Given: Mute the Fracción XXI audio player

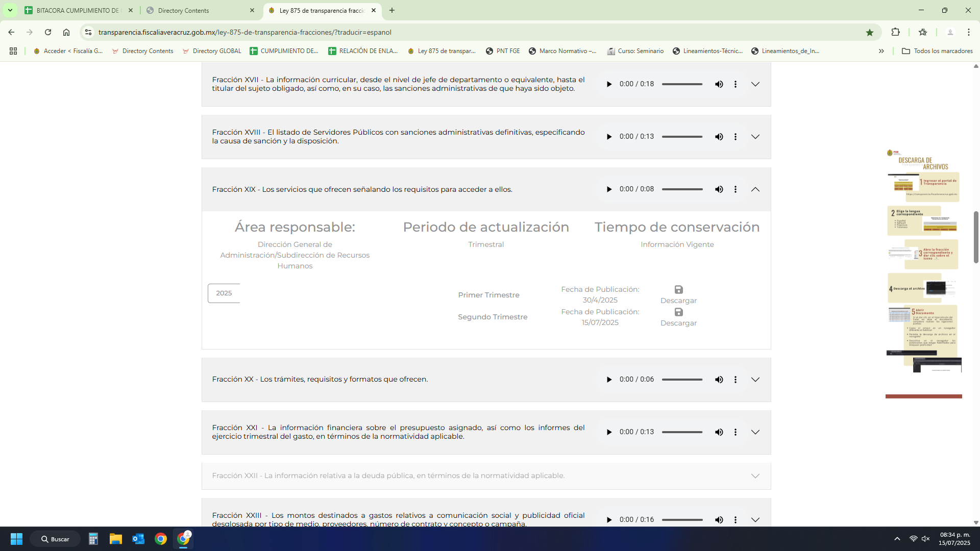Looking at the screenshot, I should (x=719, y=432).
